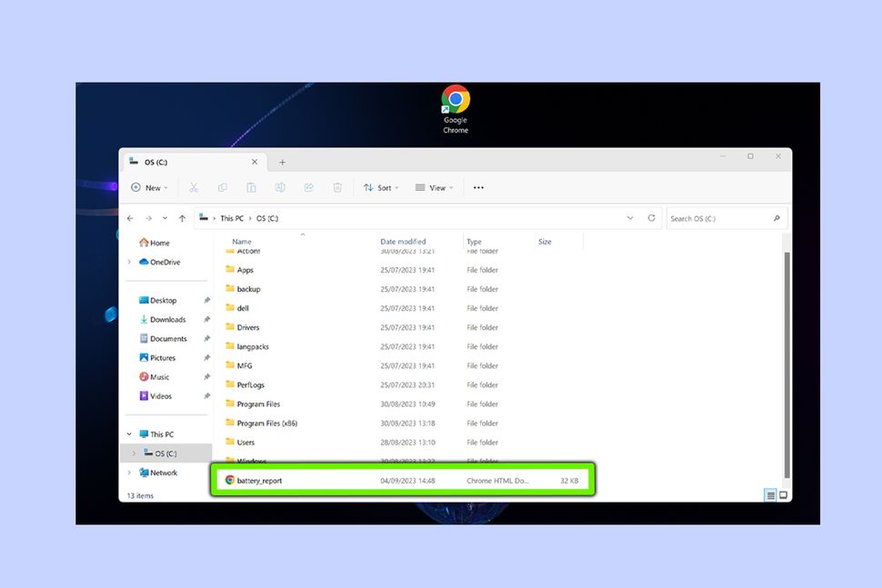Navigate up using the up arrow button
882x588 pixels.
pos(183,218)
